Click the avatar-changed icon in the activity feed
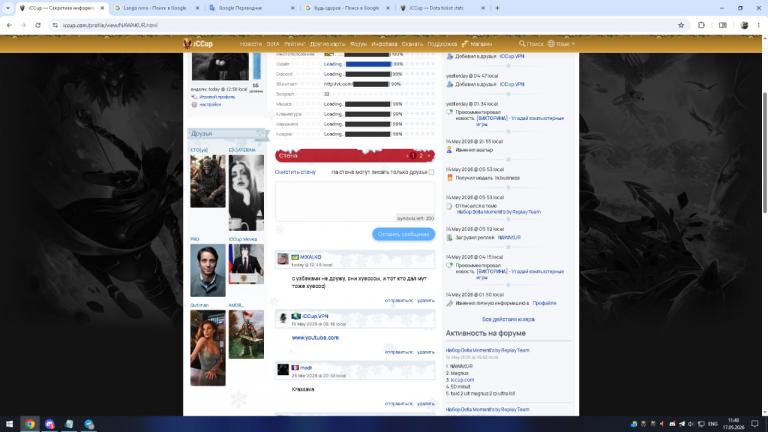The image size is (768, 432). [450, 150]
